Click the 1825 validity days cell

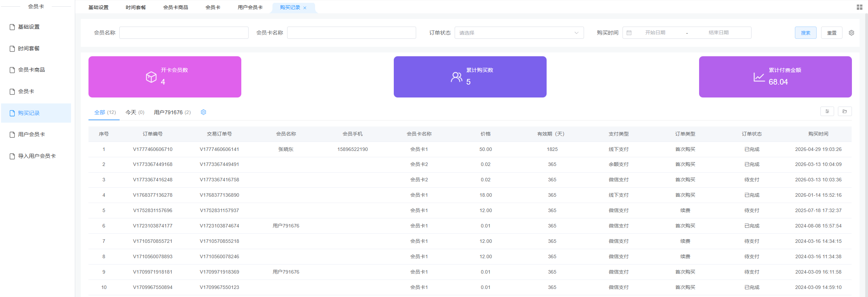(552, 149)
